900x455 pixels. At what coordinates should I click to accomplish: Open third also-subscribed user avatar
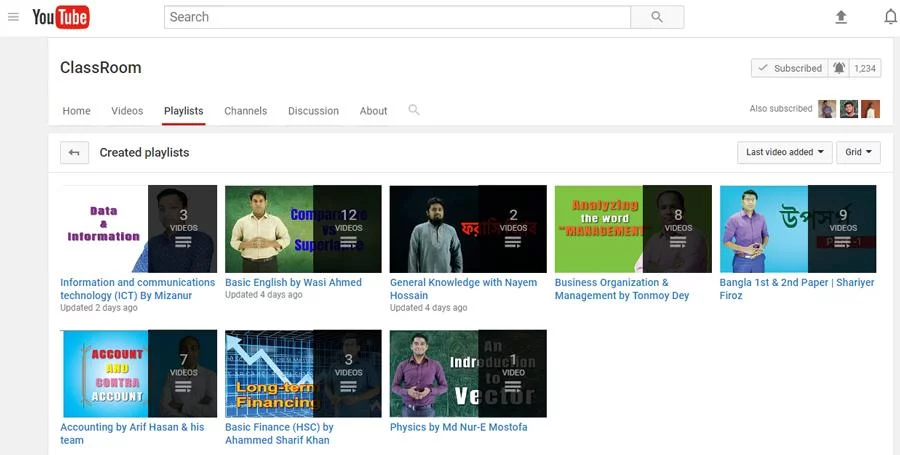(x=870, y=109)
